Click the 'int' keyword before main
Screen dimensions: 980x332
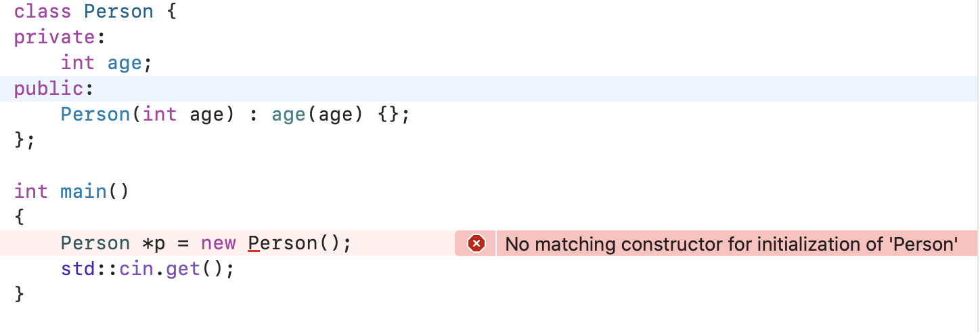point(31,192)
